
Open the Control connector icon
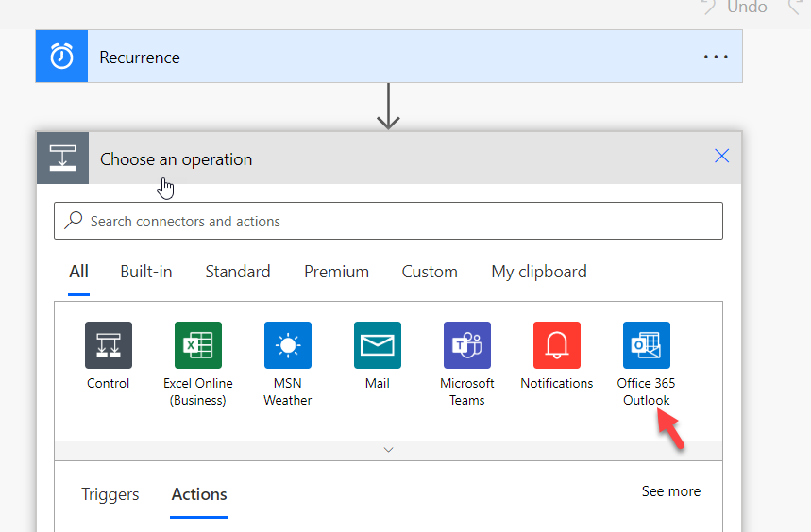pos(108,345)
